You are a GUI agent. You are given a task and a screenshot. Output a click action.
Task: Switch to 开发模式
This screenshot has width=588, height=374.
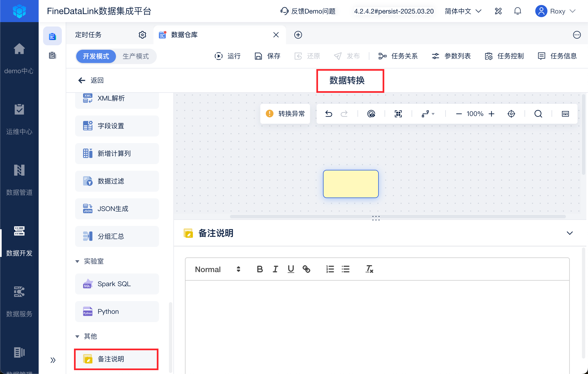tap(96, 56)
